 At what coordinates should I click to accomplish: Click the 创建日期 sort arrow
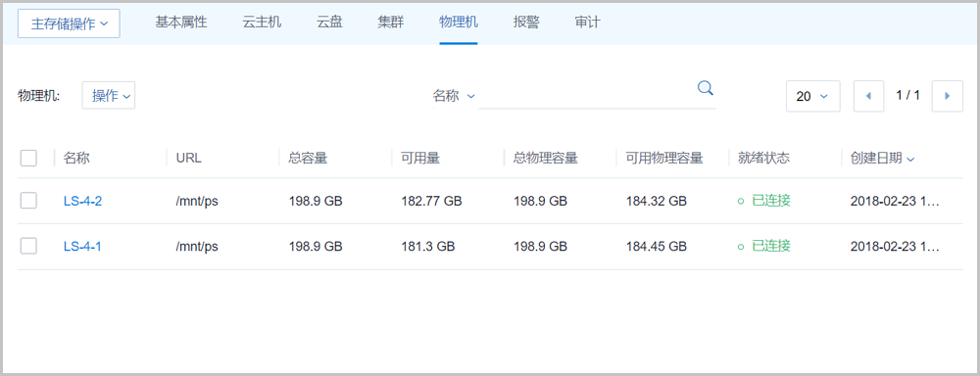point(910,160)
